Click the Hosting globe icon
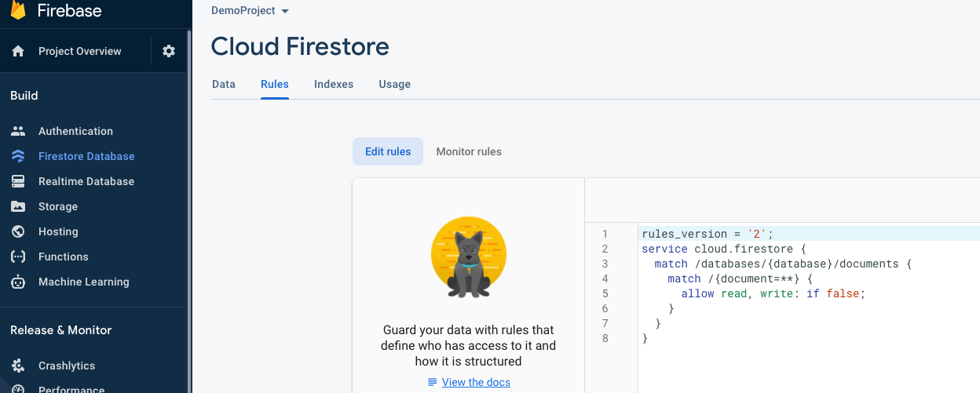 coord(18,231)
